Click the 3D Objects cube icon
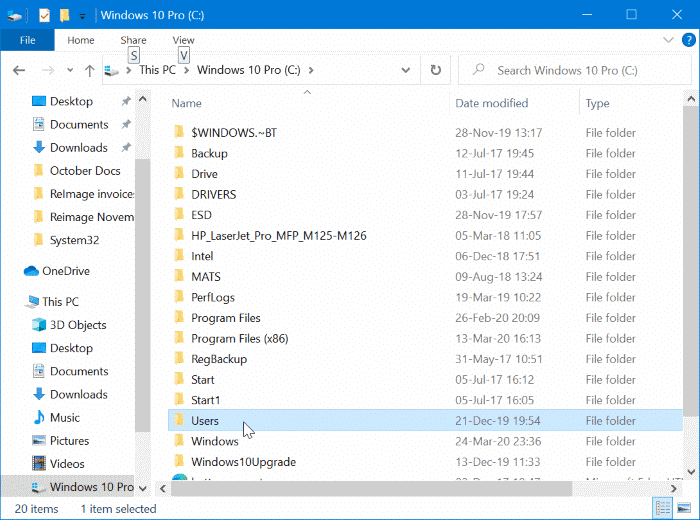Image resolution: width=700 pixels, height=520 pixels. [39, 325]
